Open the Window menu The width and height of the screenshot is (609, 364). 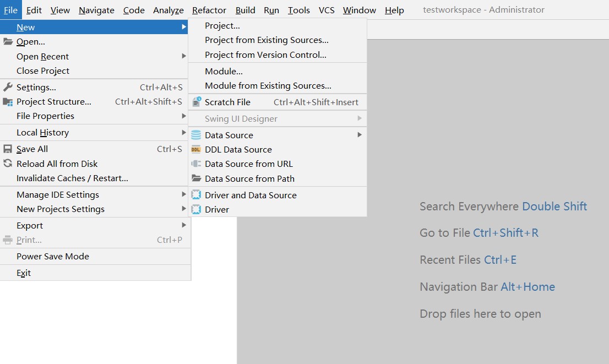point(359,10)
